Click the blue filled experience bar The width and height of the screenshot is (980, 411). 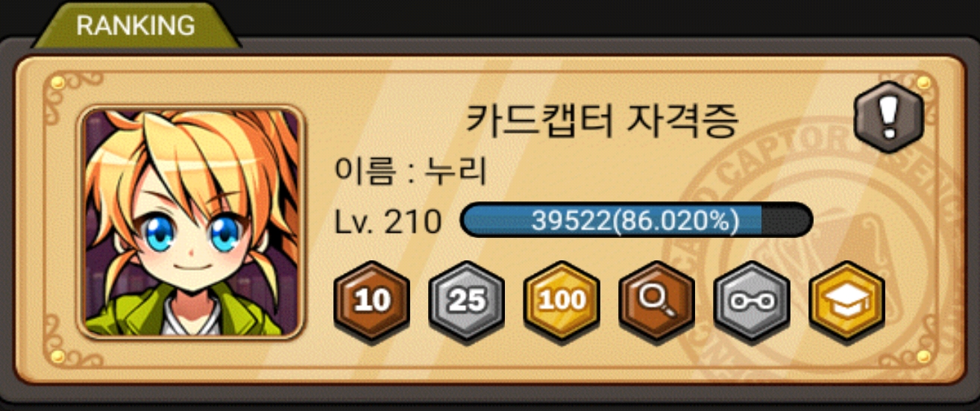612,221
